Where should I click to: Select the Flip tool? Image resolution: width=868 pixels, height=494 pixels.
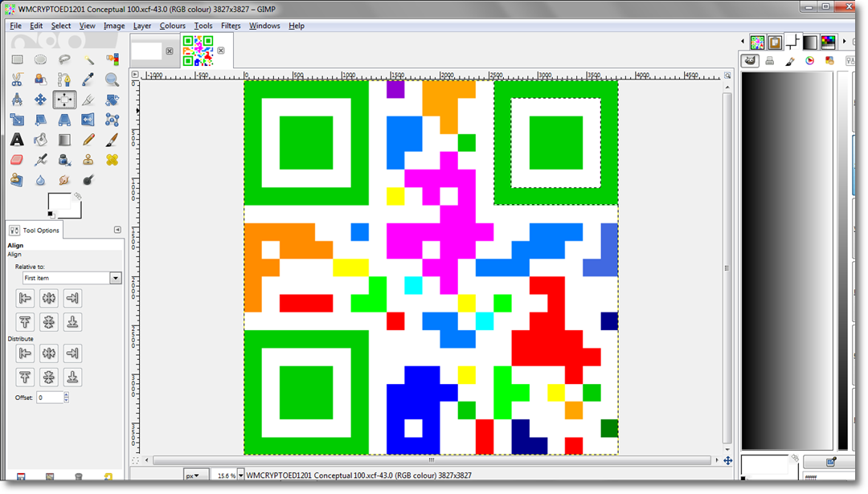88,120
